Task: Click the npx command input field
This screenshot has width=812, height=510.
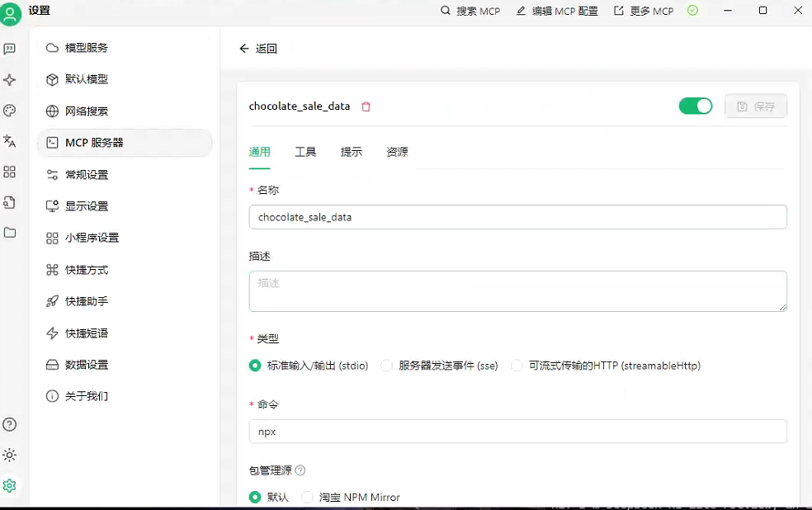Action: (517, 431)
